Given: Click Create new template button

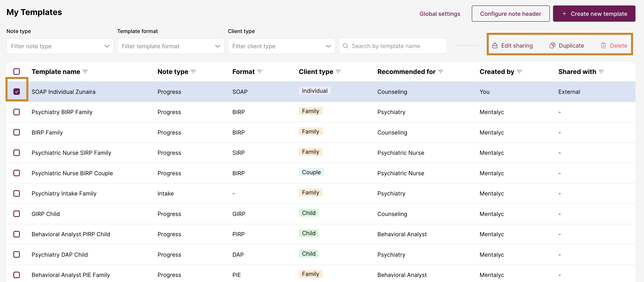Looking at the screenshot, I should tap(594, 14).
